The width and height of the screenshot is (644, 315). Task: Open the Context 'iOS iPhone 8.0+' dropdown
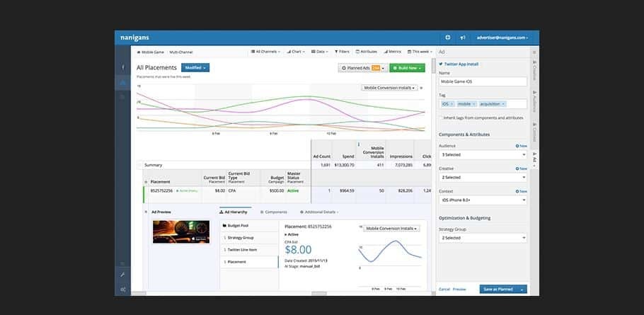tap(483, 200)
